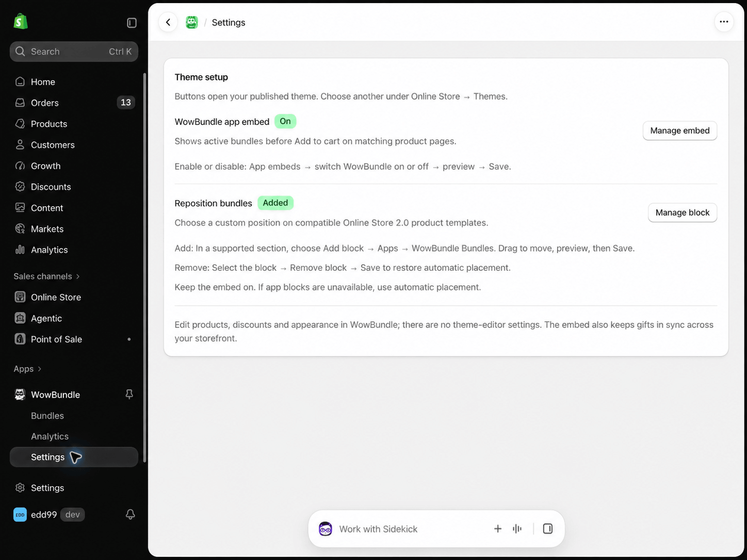
Task: Select WowBundle app in sidebar
Action: coord(55,394)
